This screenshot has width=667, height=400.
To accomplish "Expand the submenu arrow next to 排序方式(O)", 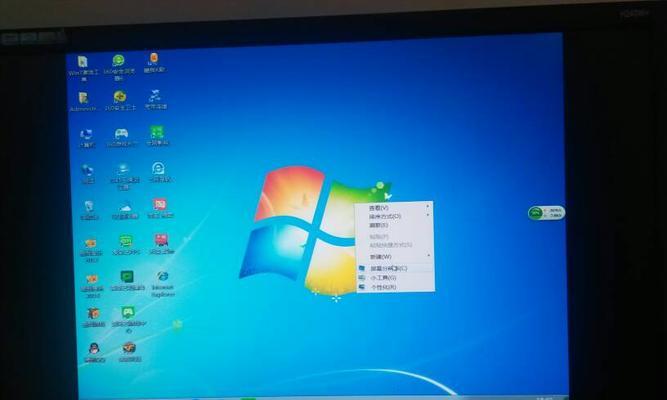I will (428, 215).
